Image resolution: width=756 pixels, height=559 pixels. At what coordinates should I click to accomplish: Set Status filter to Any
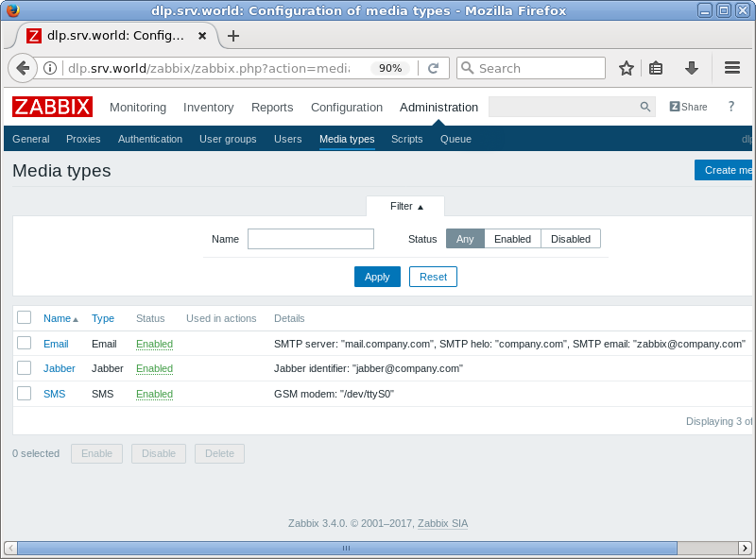[x=465, y=239]
